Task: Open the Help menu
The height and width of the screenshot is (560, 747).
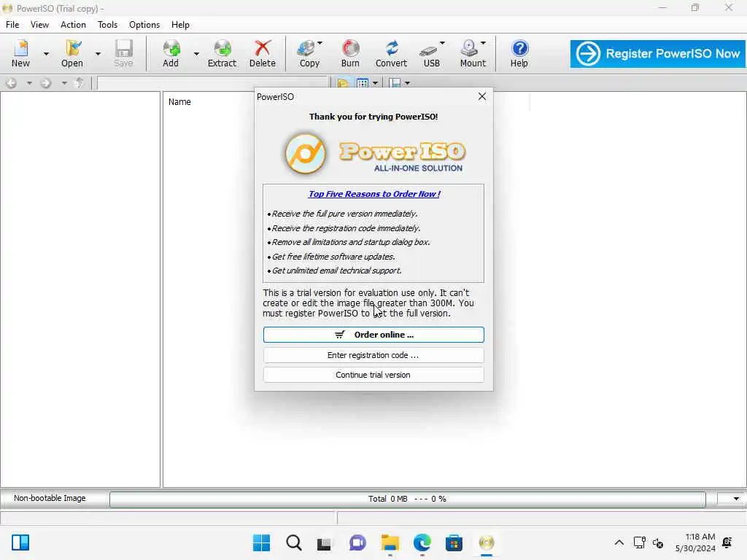Action: [x=180, y=25]
